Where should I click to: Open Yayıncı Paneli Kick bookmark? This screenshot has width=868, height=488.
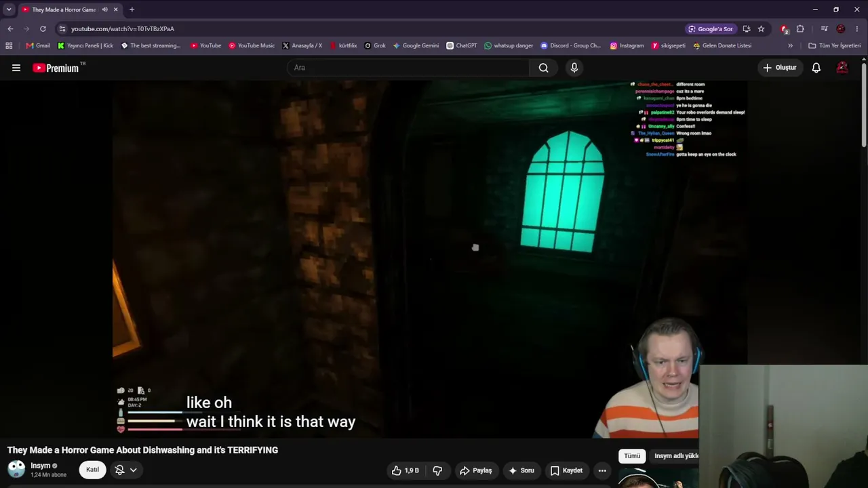pos(85,45)
